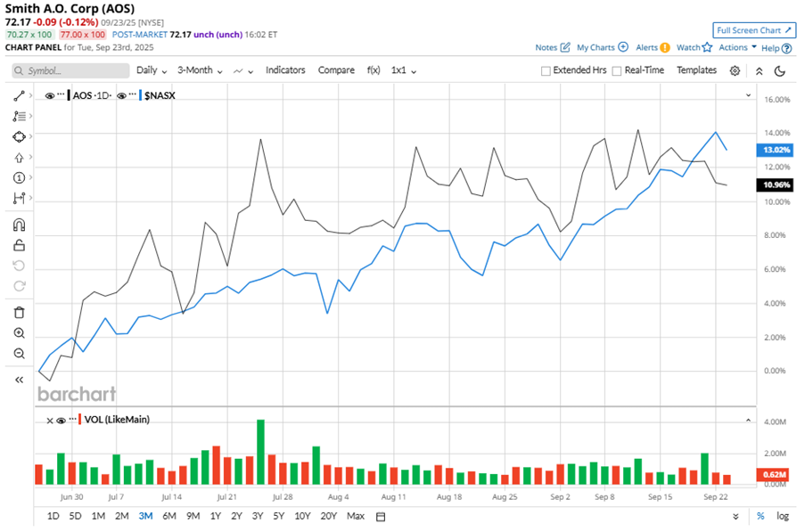Image resolution: width=805 pixels, height=532 pixels.
Task: Click the 13.02% blue price label
Action: [x=776, y=150]
